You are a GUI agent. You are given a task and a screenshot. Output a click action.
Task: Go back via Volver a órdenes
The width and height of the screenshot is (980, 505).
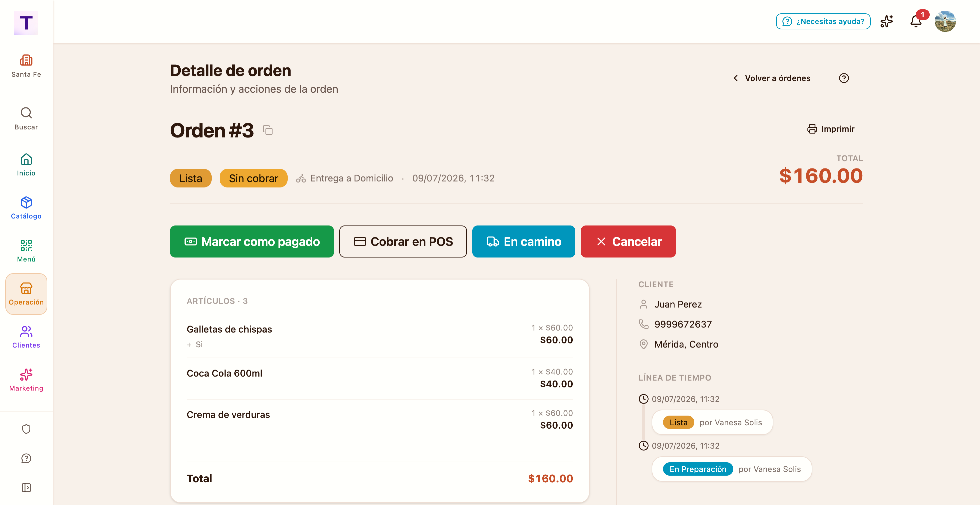(772, 78)
